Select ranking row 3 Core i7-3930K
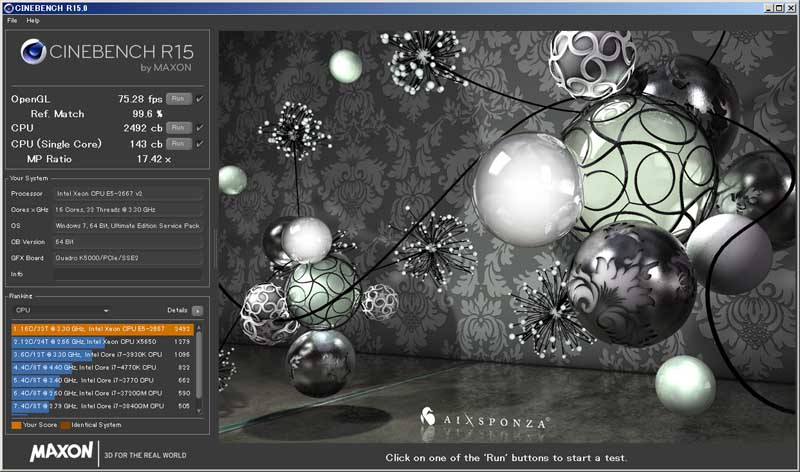 [x=102, y=355]
